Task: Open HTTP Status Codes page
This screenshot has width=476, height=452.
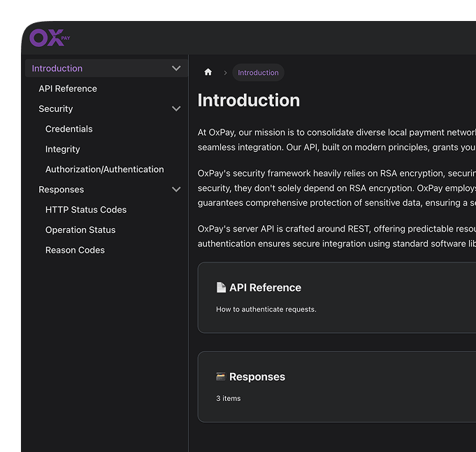Action: click(x=86, y=210)
